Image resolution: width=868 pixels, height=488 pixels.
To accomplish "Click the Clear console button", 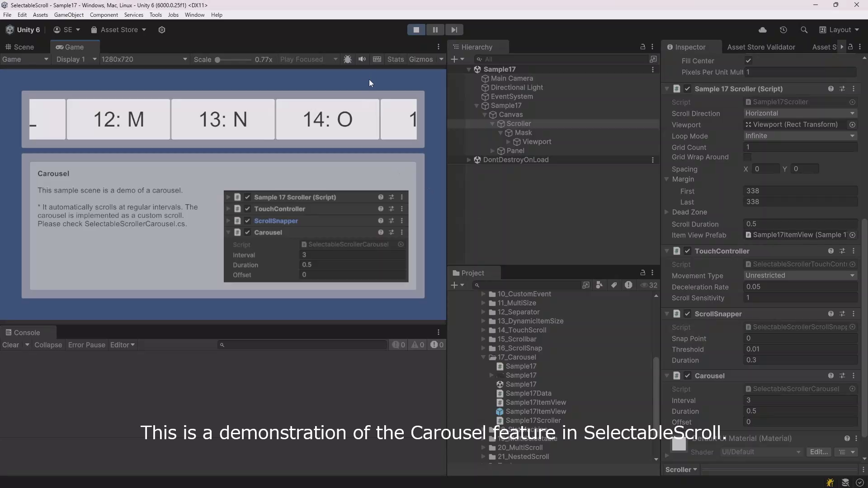I will [x=10, y=345].
